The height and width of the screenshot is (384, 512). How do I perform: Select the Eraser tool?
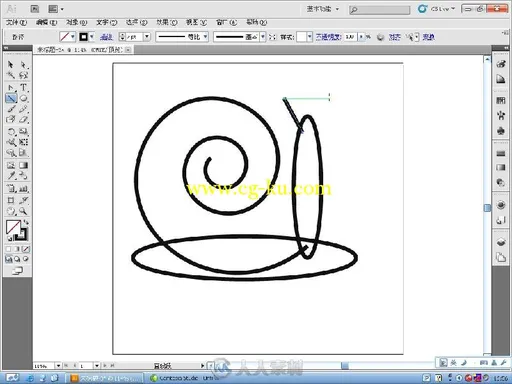click(23, 119)
